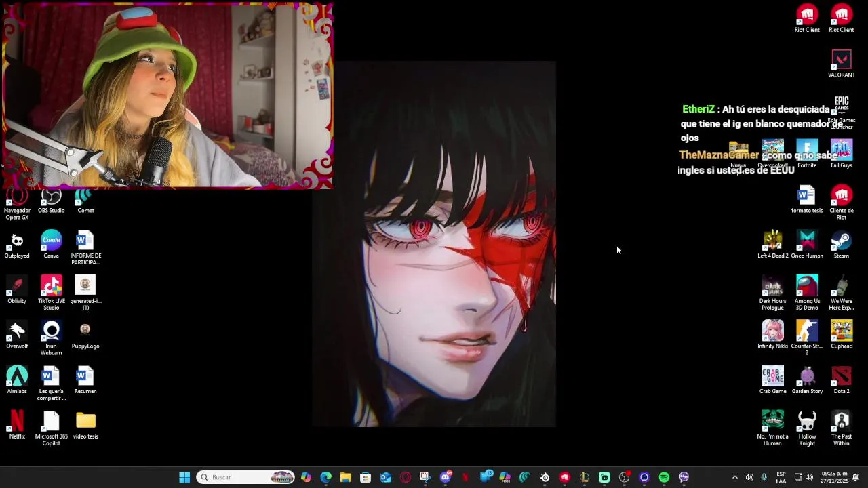Launch the Aimlabs desktop shortcut
Screen dimensions: 868x488
point(17,380)
